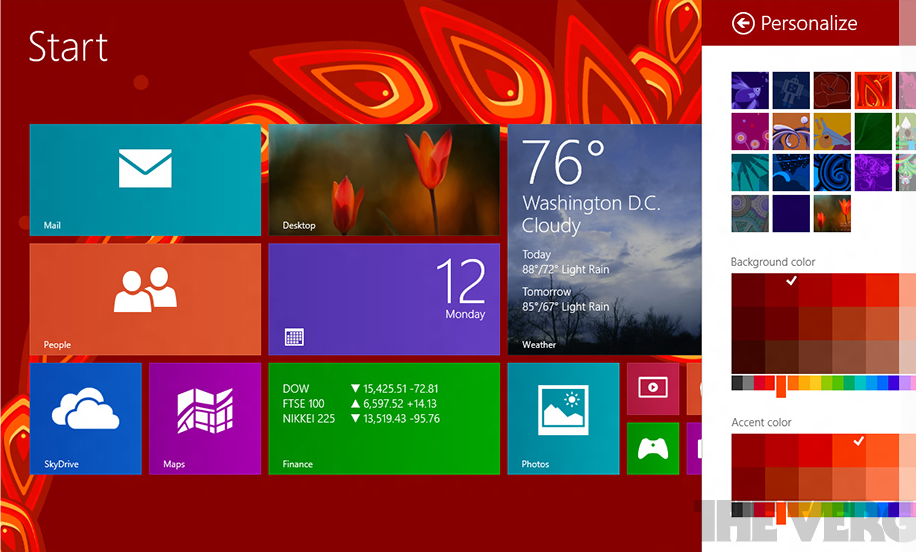Open the small Video tile
Image resolution: width=916 pixels, height=552 pixels.
[x=653, y=388]
